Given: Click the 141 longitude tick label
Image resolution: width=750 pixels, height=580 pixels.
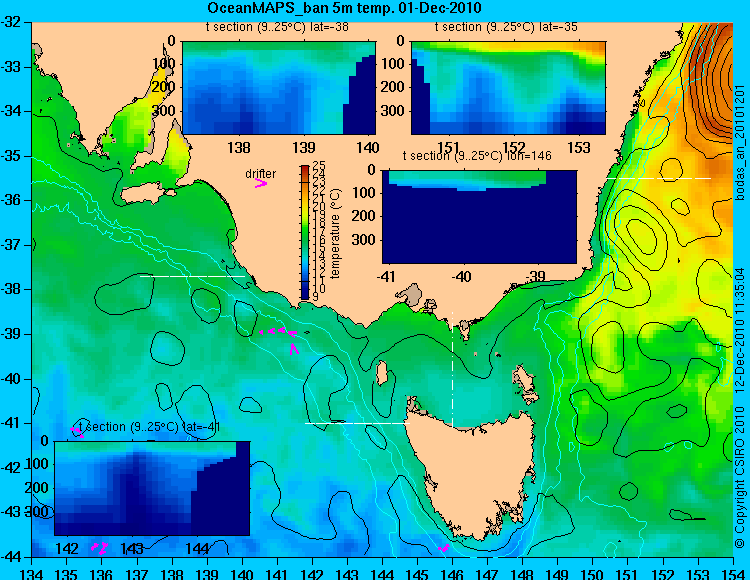Looking at the screenshot, I should pos(277,574).
